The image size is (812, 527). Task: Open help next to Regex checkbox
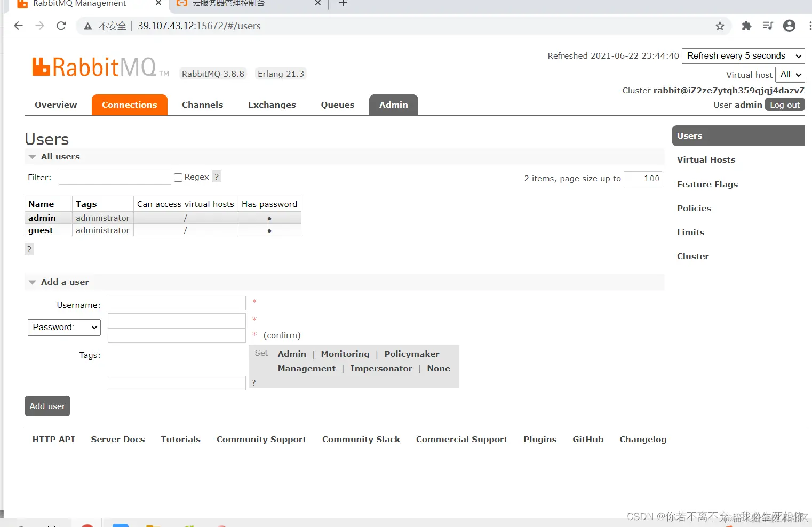coord(217,177)
